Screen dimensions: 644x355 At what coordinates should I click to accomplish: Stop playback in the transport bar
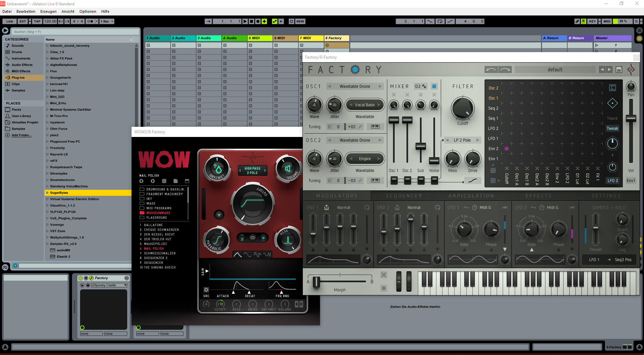252,21
